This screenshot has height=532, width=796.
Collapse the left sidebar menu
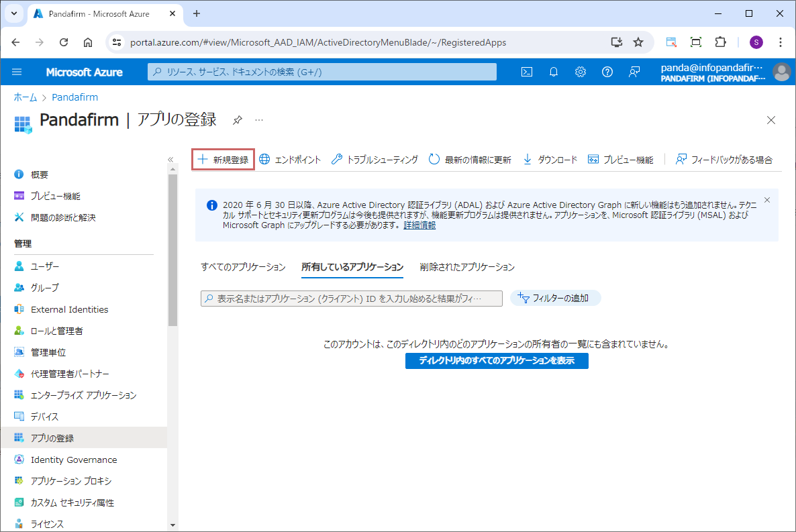click(170, 160)
